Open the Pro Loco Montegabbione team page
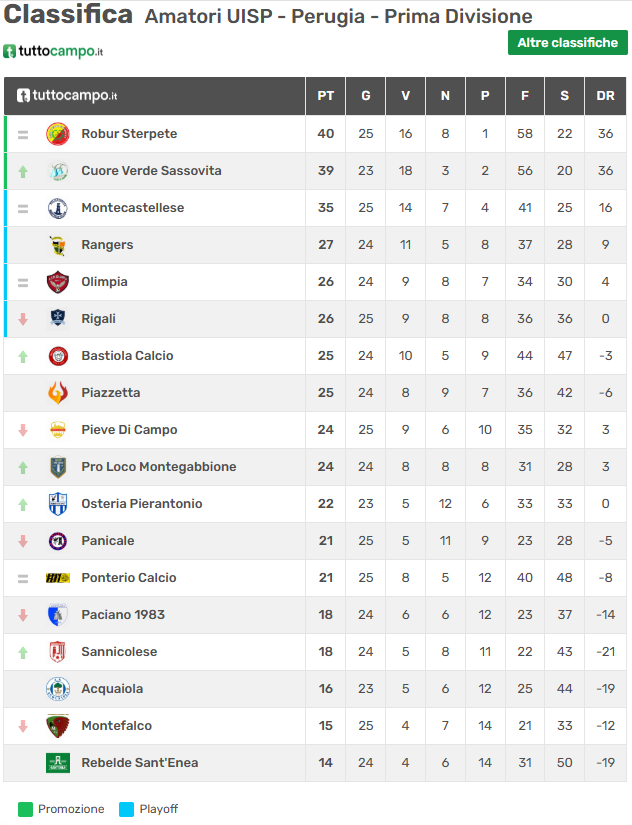The image size is (632, 825). tap(158, 467)
